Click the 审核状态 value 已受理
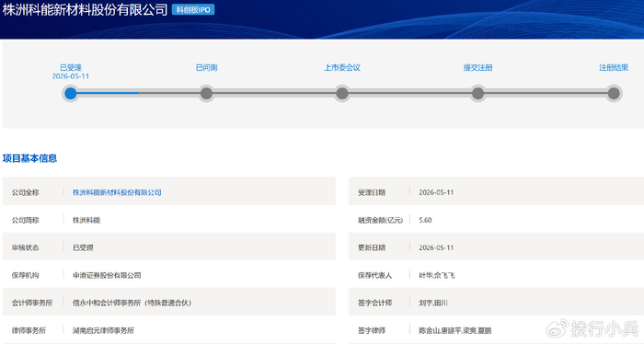Screen dimensions: 644x344 click(x=83, y=247)
